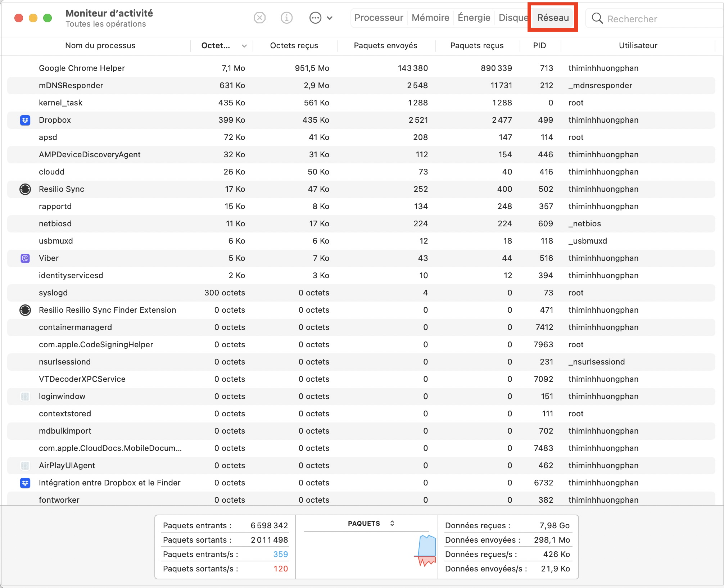The width and height of the screenshot is (724, 588).
Task: Click the Toutes les opérations subtitle
Action: pos(106,24)
